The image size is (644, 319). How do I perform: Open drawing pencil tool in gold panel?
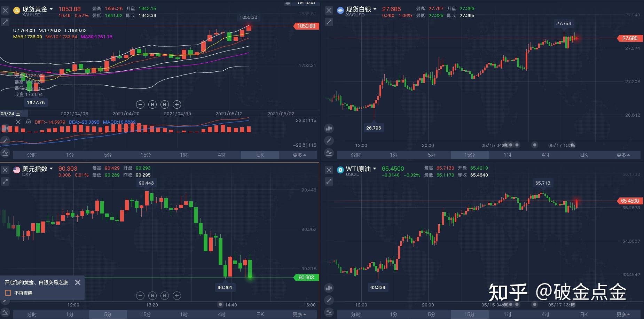(5, 140)
